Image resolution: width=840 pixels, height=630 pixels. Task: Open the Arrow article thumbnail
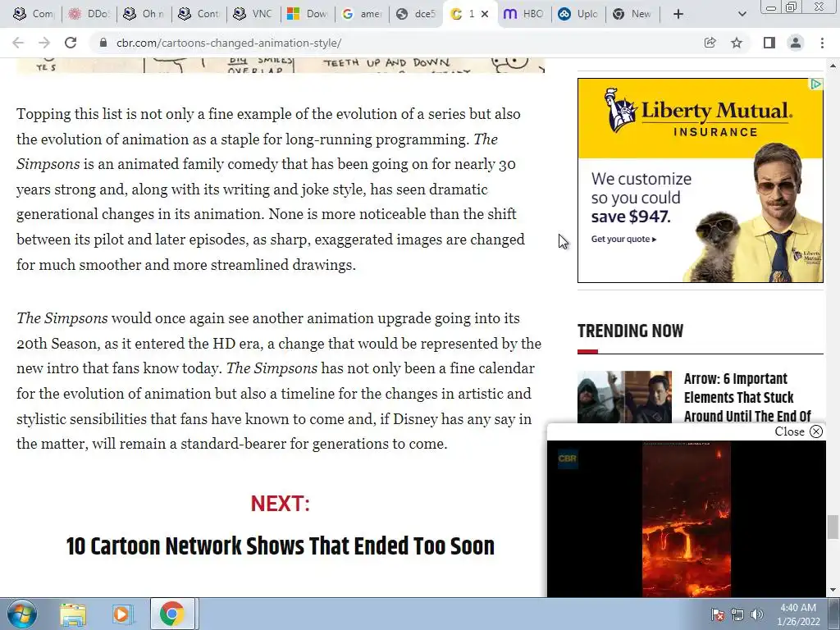[624, 398]
